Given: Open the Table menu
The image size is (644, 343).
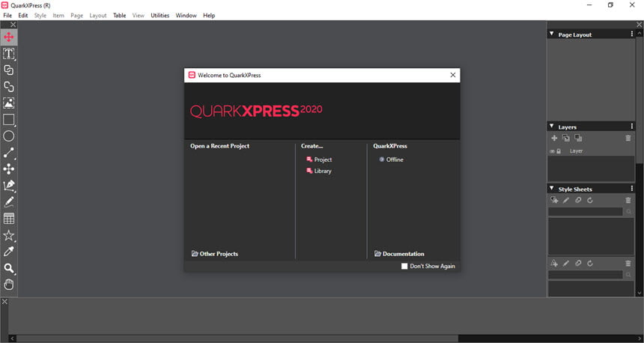Looking at the screenshot, I should coord(120,15).
